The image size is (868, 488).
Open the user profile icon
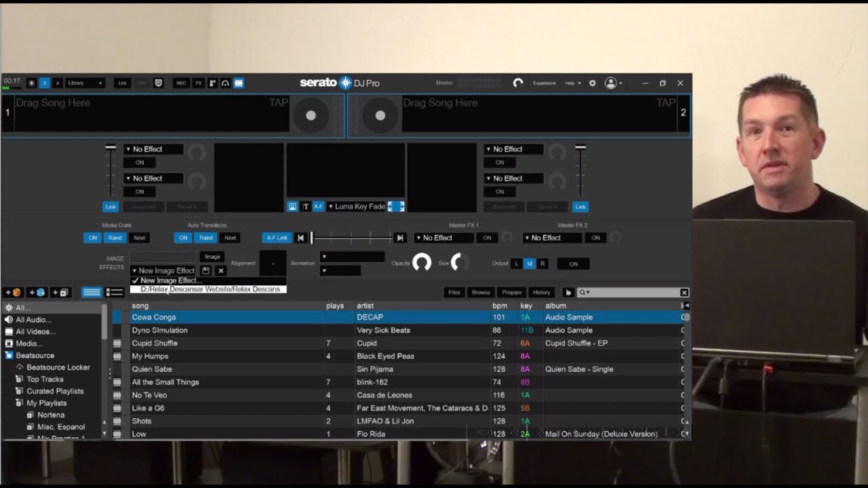(x=611, y=83)
